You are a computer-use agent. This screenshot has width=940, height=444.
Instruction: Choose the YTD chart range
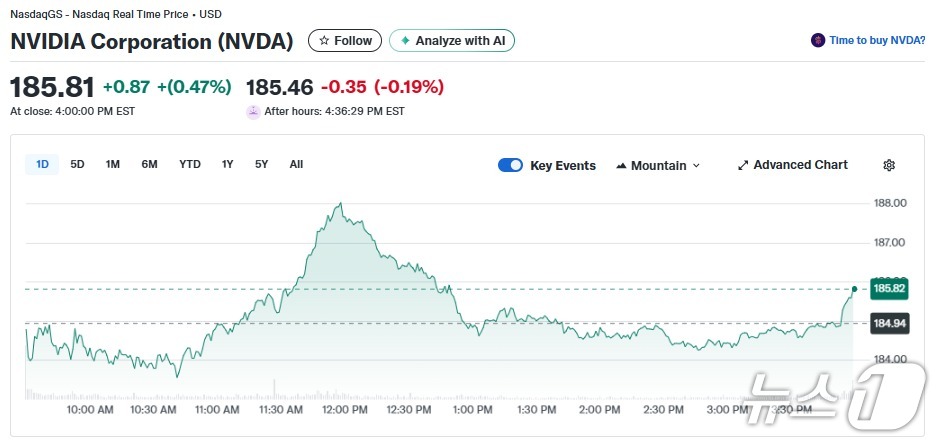(190, 164)
